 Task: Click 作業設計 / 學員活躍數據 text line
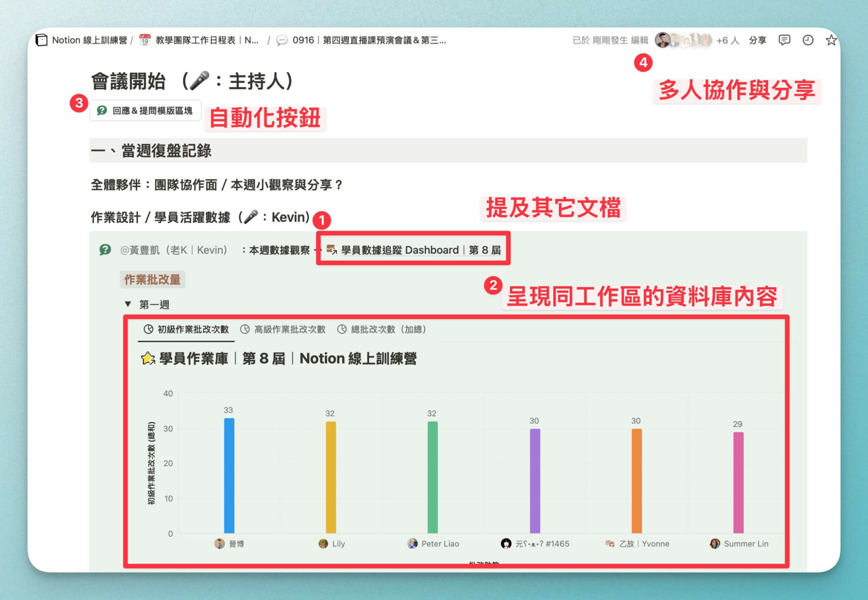click(x=200, y=217)
